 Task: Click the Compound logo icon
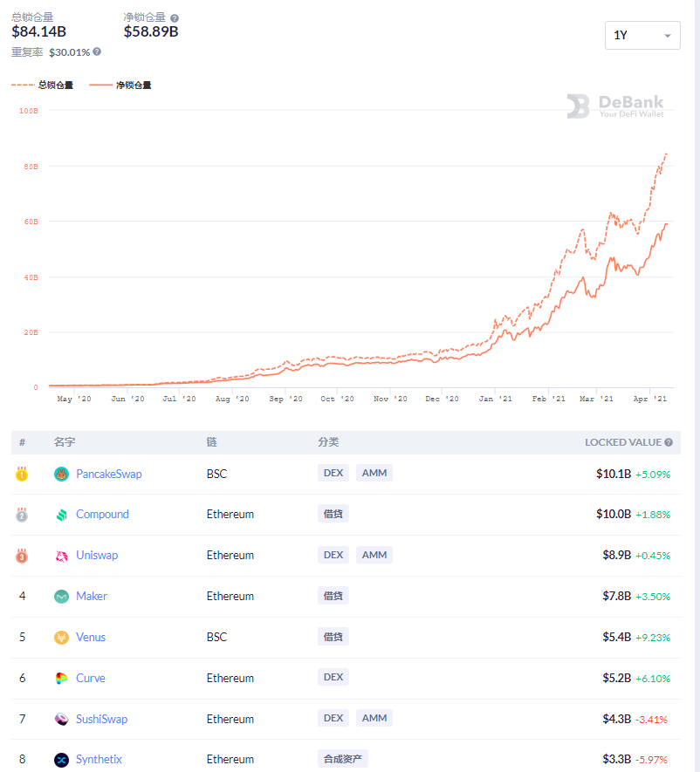click(62, 515)
